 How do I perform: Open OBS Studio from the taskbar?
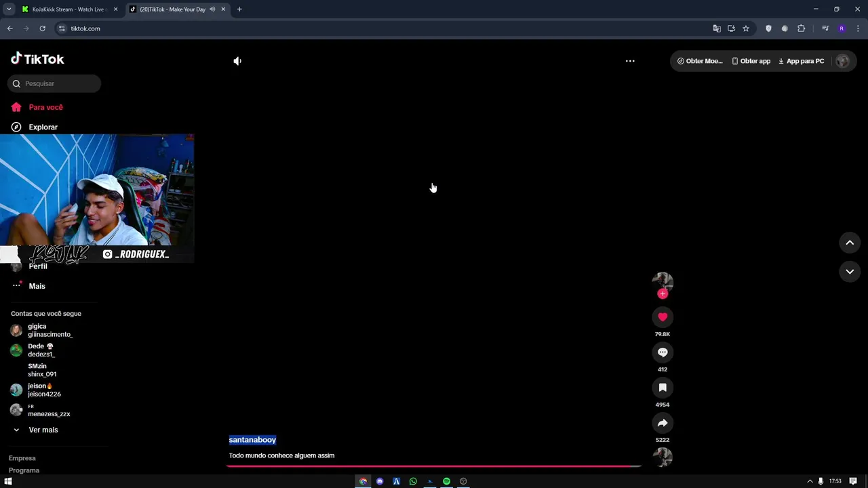463,481
